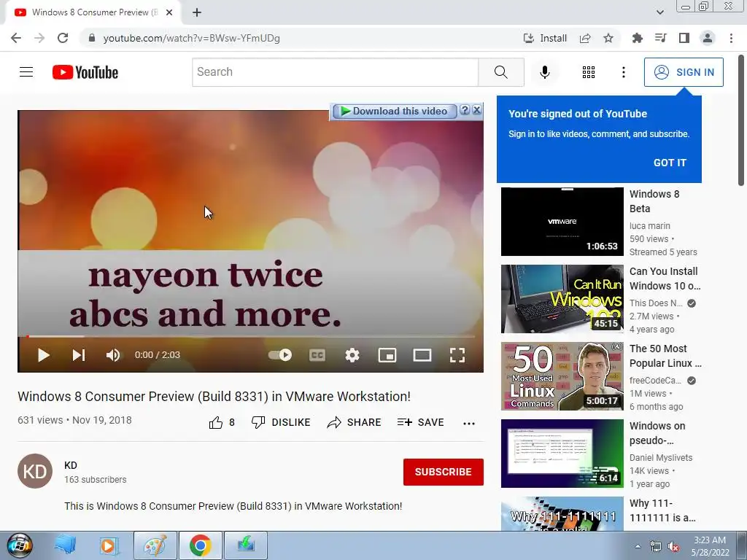This screenshot has width=747, height=560.
Task: Play the video
Action: click(43, 355)
